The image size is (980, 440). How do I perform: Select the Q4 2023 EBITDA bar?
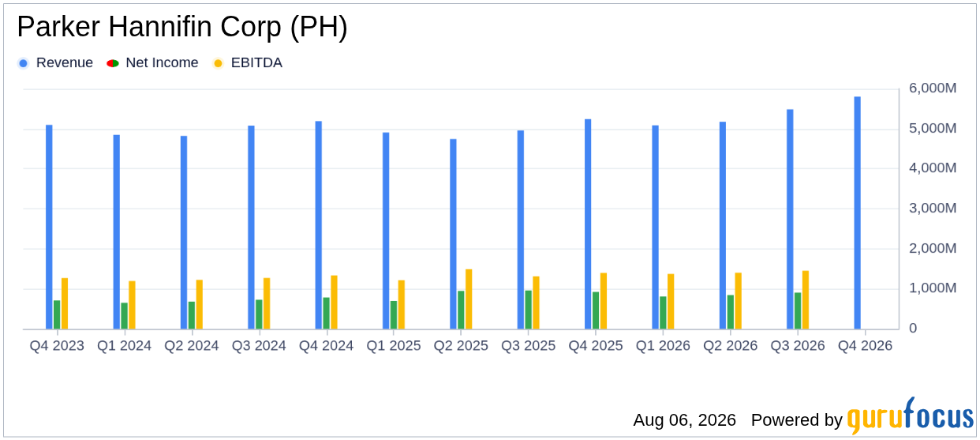[x=65, y=303]
